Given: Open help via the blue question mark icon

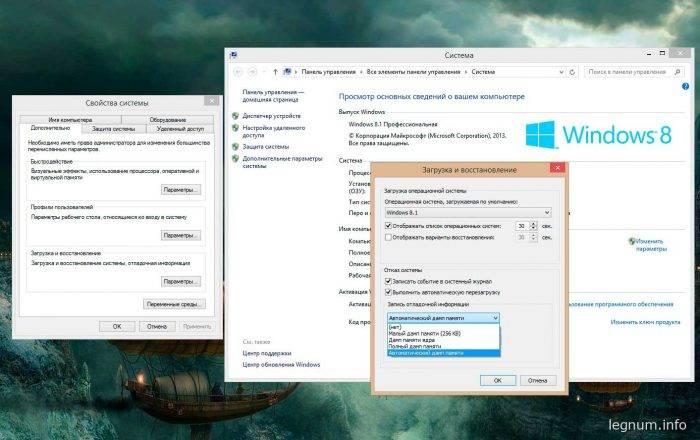Looking at the screenshot, I should [685, 86].
